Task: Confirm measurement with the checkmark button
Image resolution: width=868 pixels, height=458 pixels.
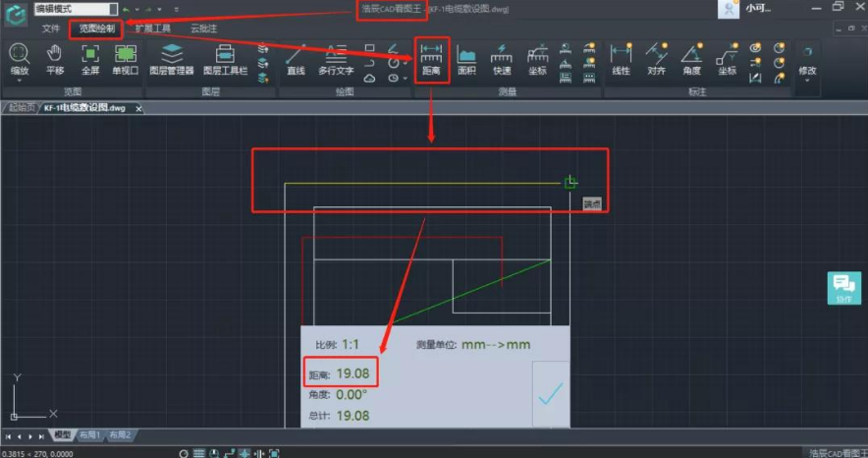Action: 551,394
